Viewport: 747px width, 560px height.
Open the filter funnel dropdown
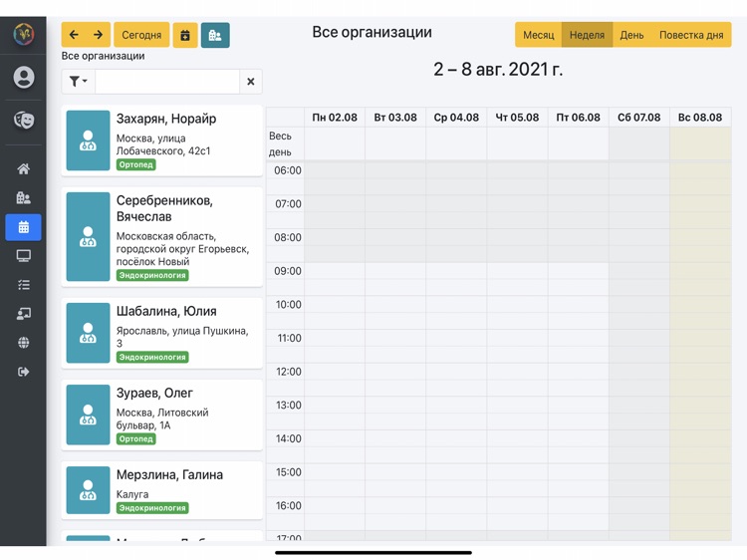[78, 82]
